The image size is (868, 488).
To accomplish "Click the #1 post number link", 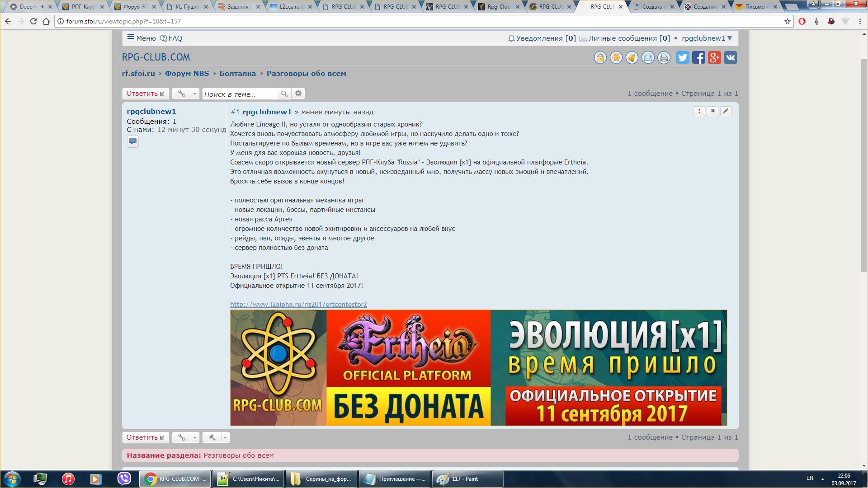I will [235, 112].
